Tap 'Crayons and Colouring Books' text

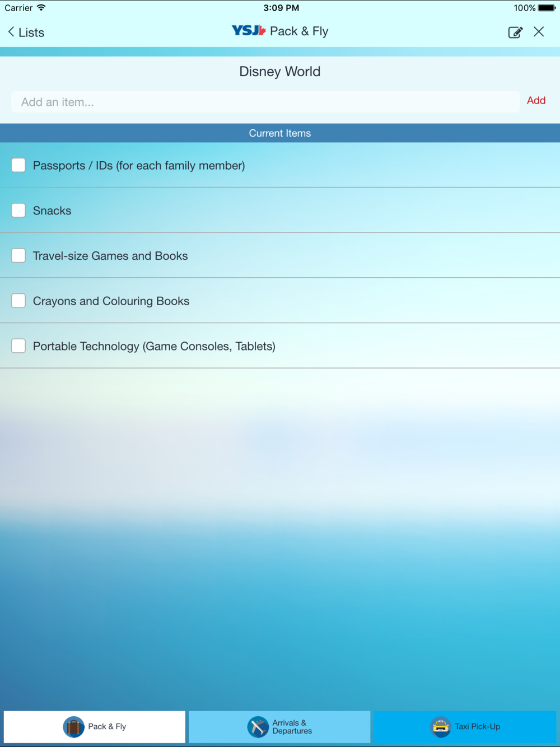click(111, 301)
